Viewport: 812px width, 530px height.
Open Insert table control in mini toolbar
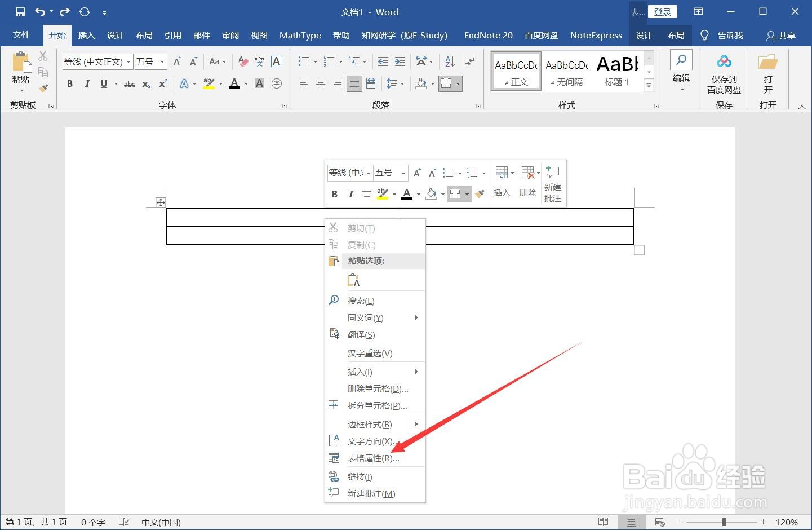(x=502, y=182)
